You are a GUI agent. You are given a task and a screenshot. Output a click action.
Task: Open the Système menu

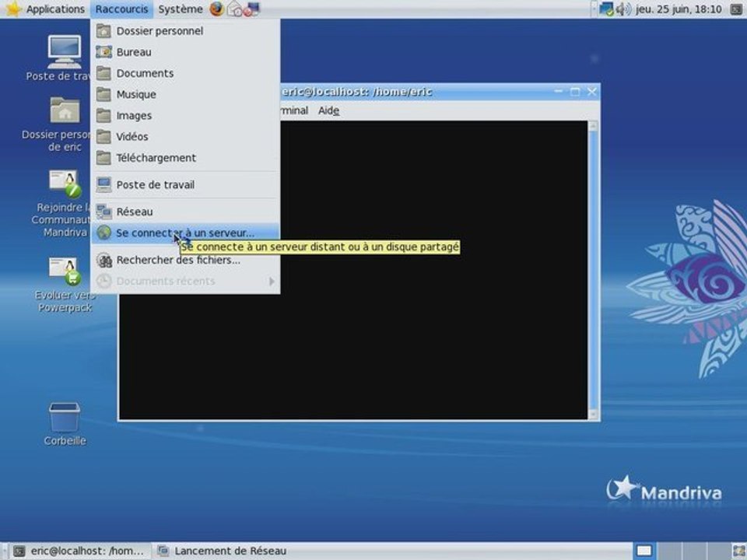pyautogui.click(x=180, y=9)
